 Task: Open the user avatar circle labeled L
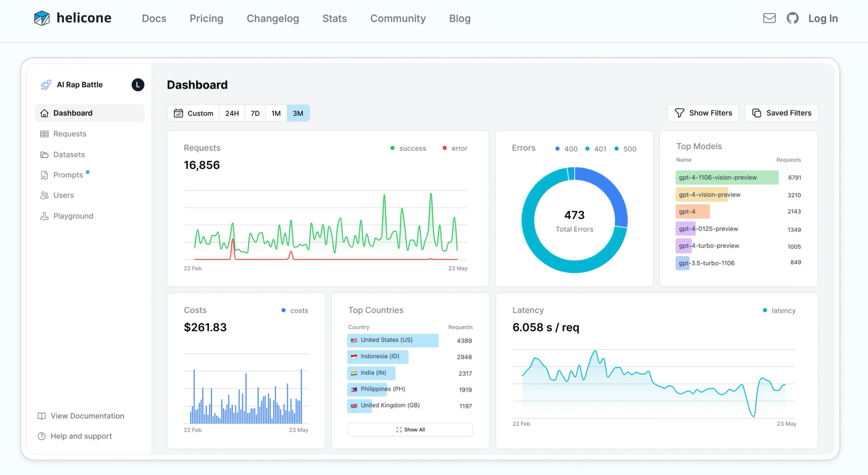[x=138, y=85]
